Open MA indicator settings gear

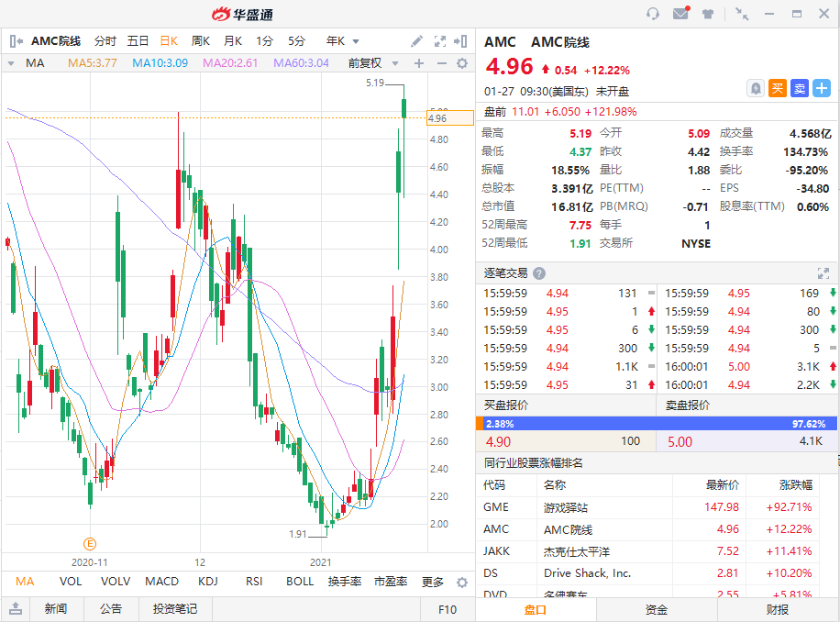coord(462,63)
